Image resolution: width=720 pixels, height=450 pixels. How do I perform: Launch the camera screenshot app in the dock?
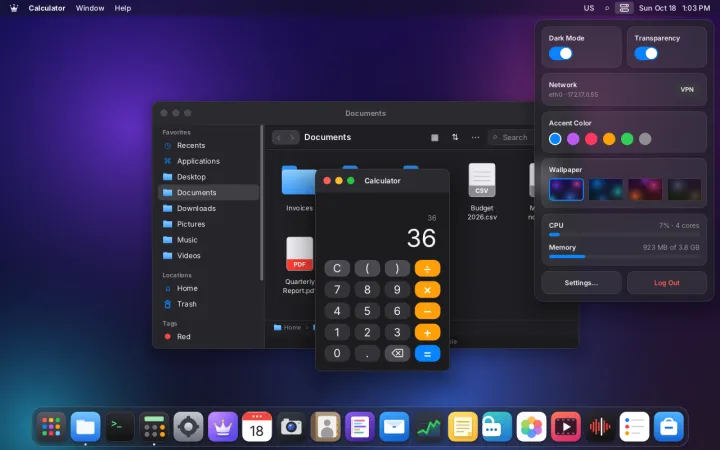[x=291, y=427]
